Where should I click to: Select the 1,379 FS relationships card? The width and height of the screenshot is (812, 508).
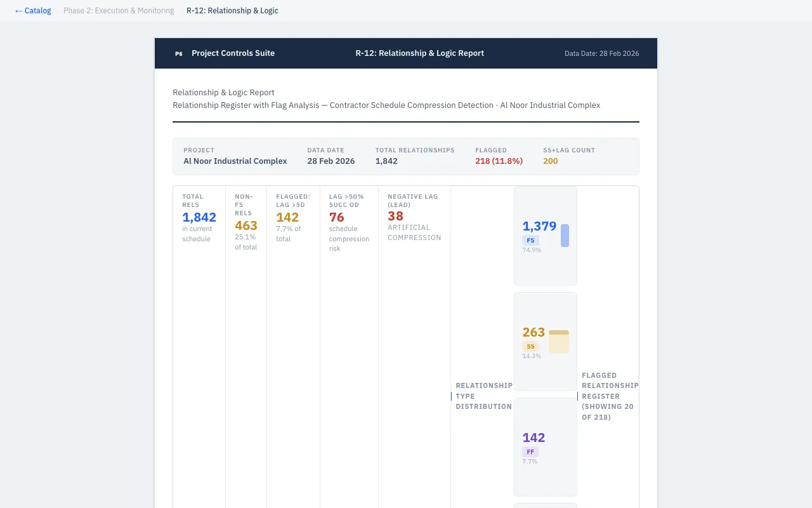point(545,236)
